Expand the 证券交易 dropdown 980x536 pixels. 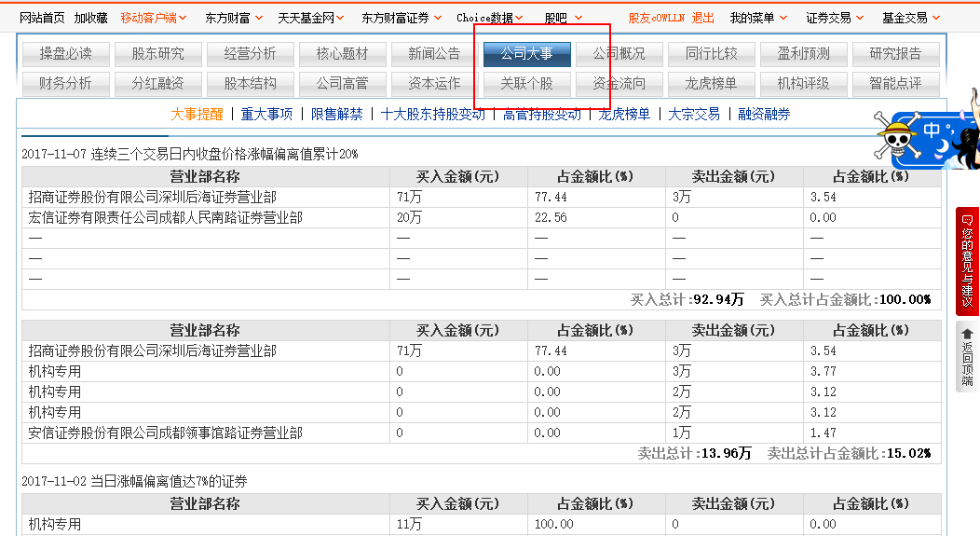(x=835, y=18)
